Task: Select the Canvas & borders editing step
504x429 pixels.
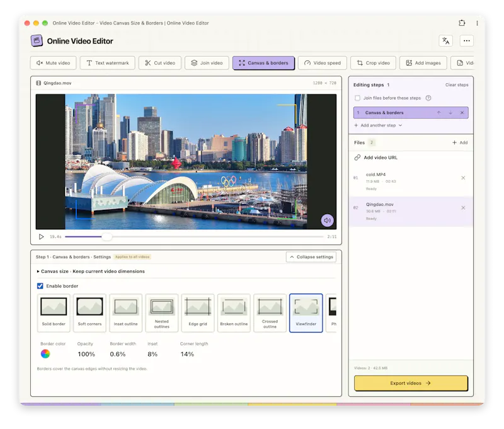Action: pos(411,113)
